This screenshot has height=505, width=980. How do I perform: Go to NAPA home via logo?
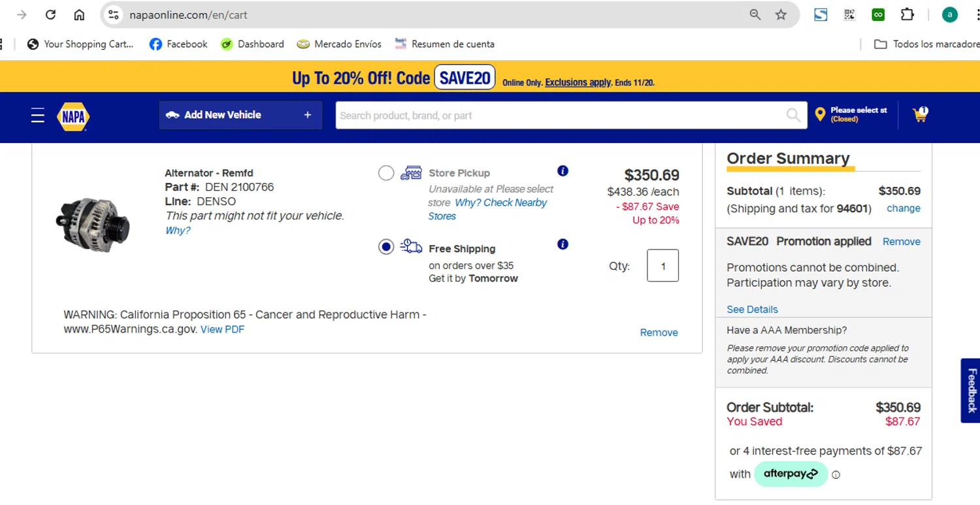(x=73, y=117)
